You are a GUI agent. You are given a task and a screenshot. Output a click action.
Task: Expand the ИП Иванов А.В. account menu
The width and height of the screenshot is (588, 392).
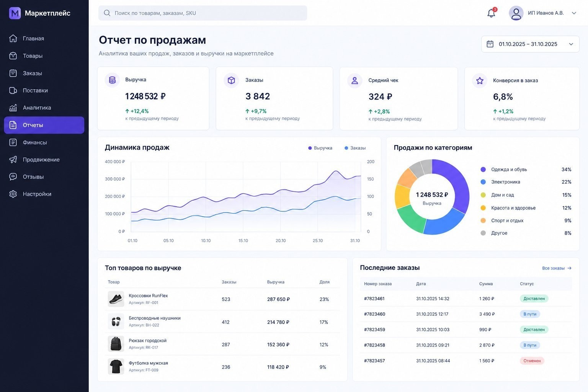click(574, 13)
